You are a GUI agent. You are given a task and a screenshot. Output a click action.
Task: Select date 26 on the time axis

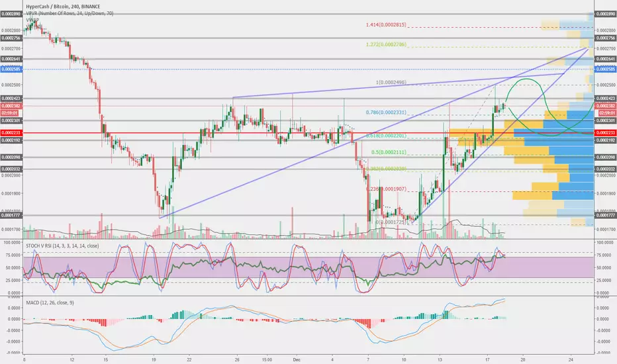coord(237,359)
